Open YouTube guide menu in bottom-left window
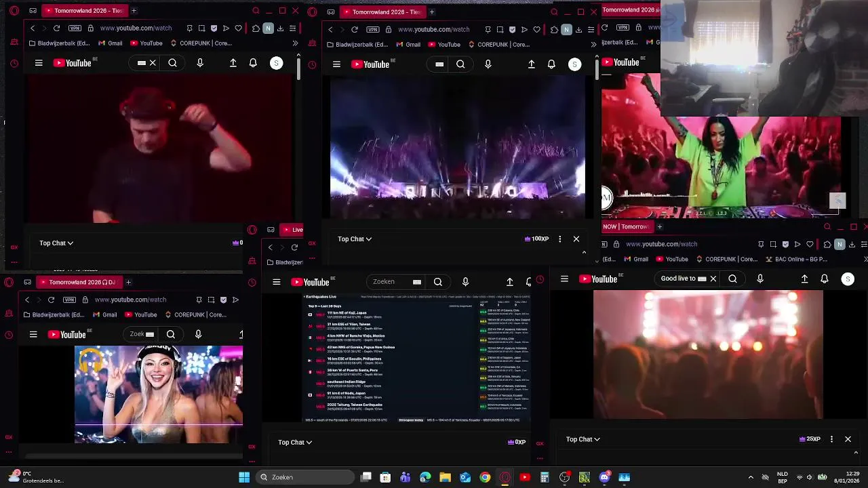The height and width of the screenshot is (488, 868). [x=33, y=334]
